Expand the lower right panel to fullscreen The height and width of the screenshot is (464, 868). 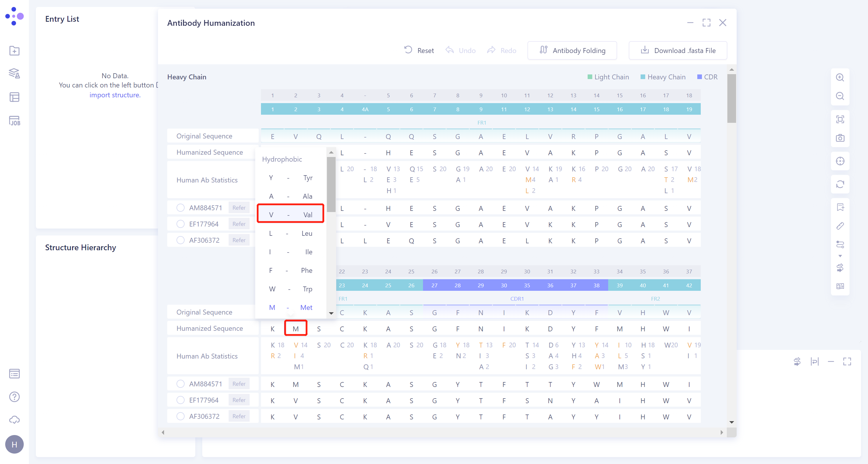847,361
